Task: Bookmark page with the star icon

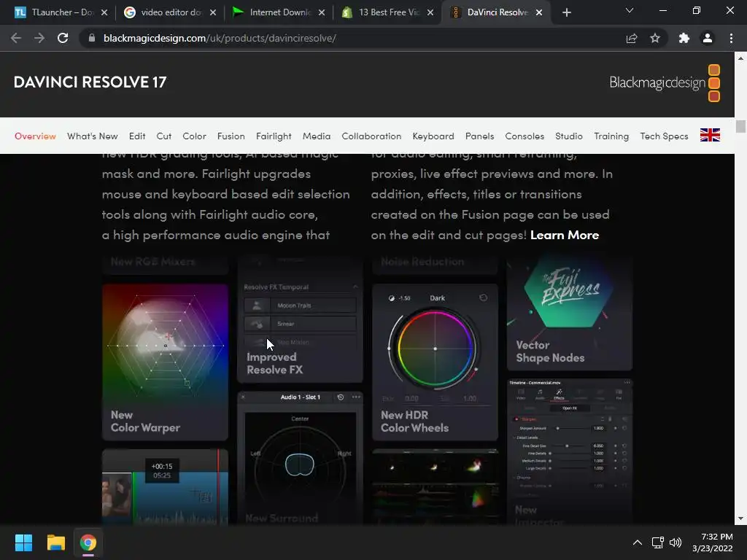Action: [x=655, y=38]
